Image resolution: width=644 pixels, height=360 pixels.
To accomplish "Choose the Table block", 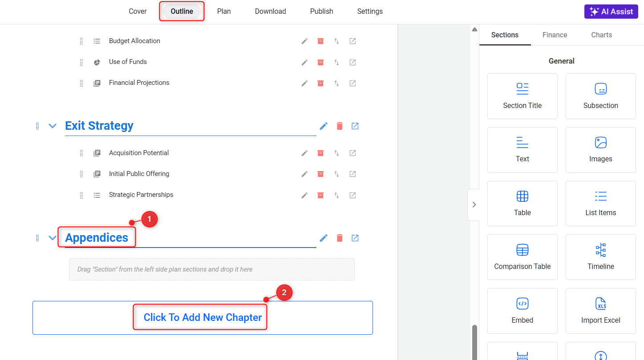I will click(522, 204).
